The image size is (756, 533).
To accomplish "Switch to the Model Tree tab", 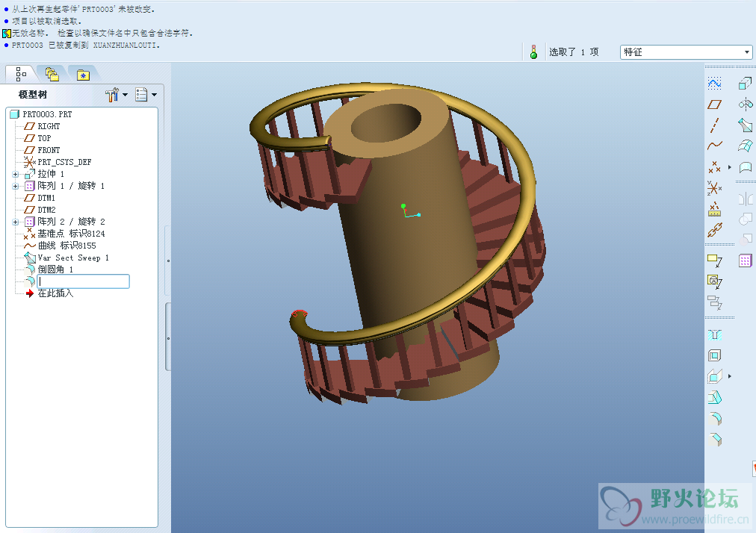I will tap(21, 74).
